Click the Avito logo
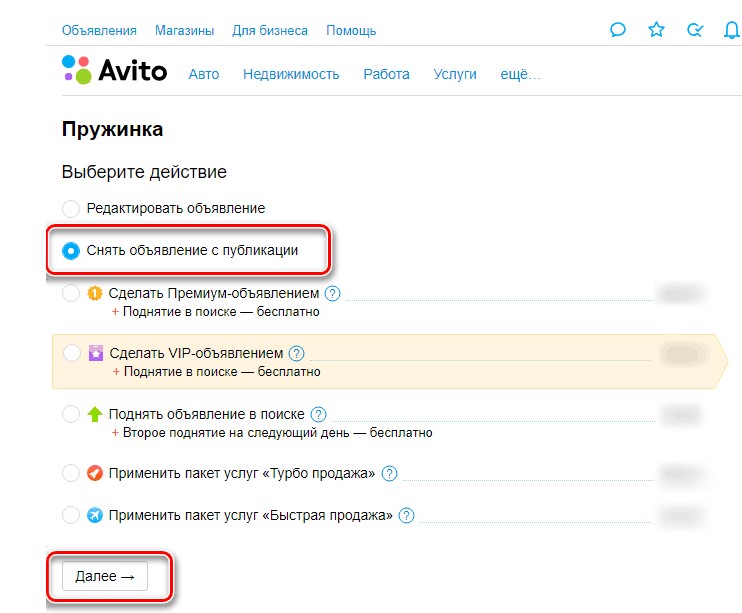The image size is (742, 613). (x=115, y=70)
